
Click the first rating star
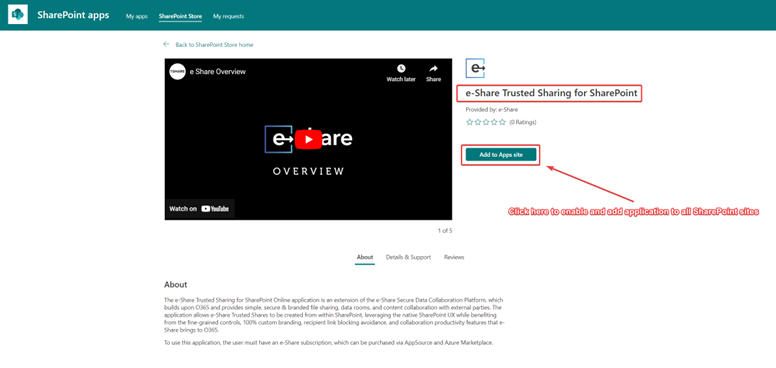(469, 122)
